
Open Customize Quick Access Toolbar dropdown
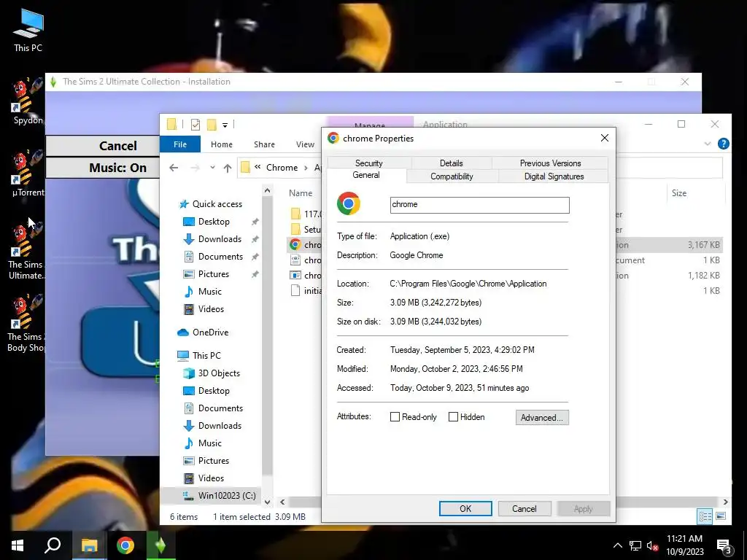tap(225, 125)
